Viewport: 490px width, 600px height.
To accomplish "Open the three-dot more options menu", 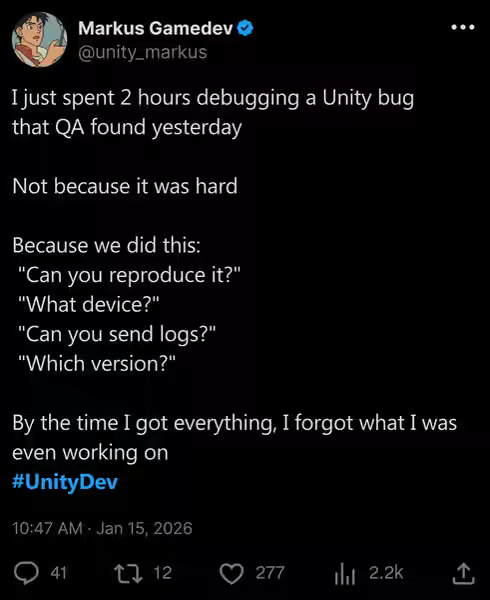I will pos(463,27).
